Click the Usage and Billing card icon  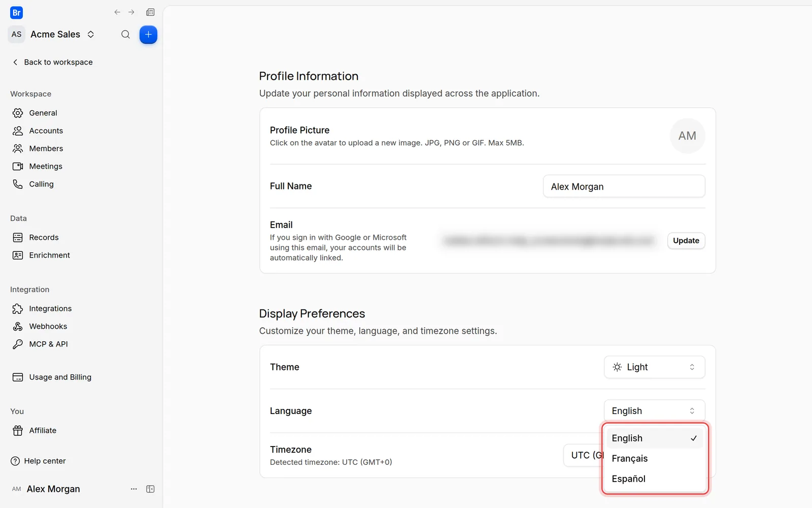click(18, 377)
